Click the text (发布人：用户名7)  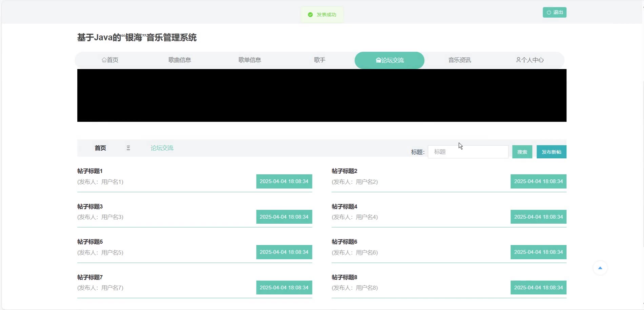pyautogui.click(x=100, y=288)
